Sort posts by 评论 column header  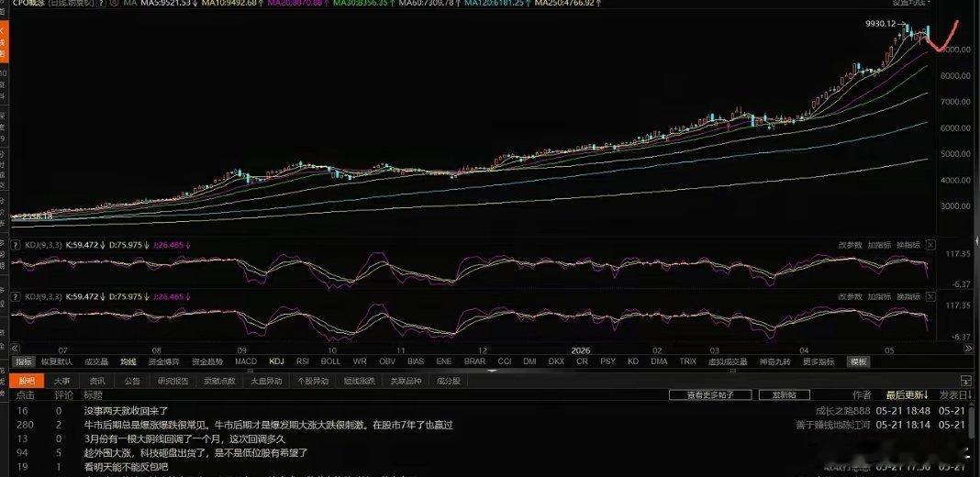pyautogui.click(x=63, y=395)
